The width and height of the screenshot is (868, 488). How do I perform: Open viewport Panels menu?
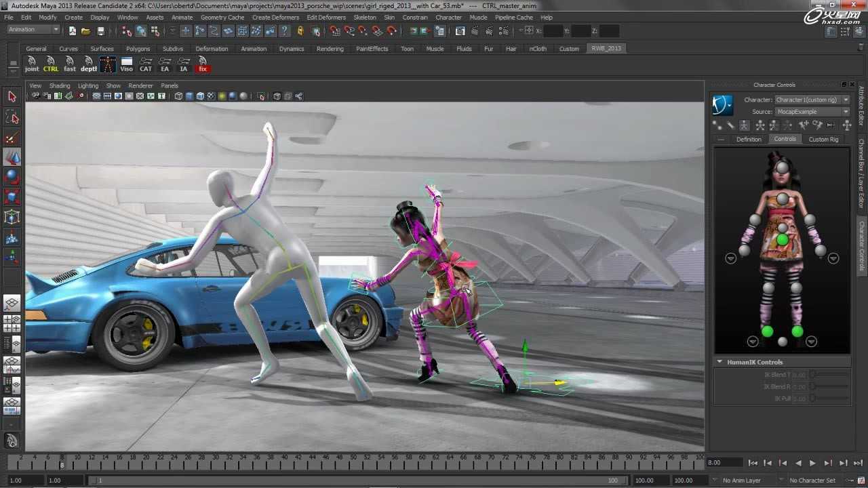coord(170,85)
